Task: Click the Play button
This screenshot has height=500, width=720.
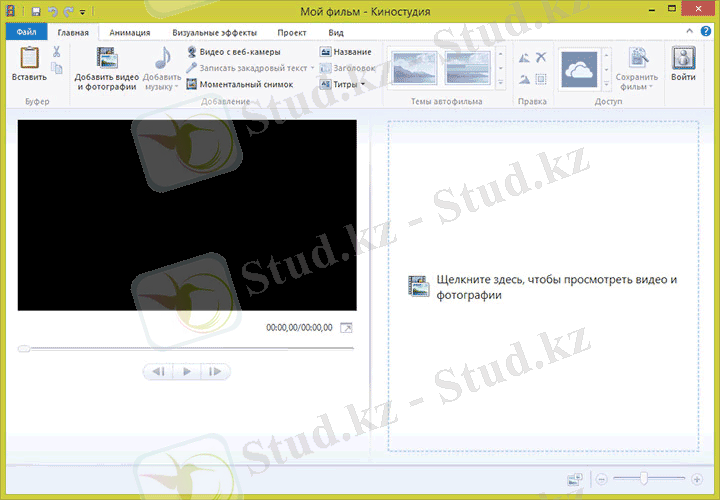Action: tap(187, 371)
